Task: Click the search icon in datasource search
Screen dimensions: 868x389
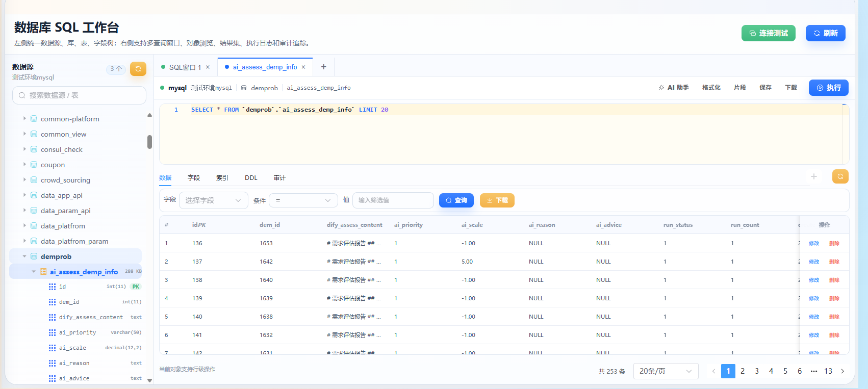Action: pyautogui.click(x=22, y=95)
